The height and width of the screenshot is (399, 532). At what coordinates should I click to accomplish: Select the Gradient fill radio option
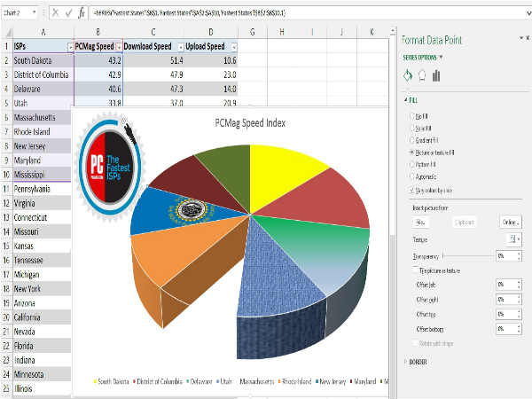click(x=411, y=140)
